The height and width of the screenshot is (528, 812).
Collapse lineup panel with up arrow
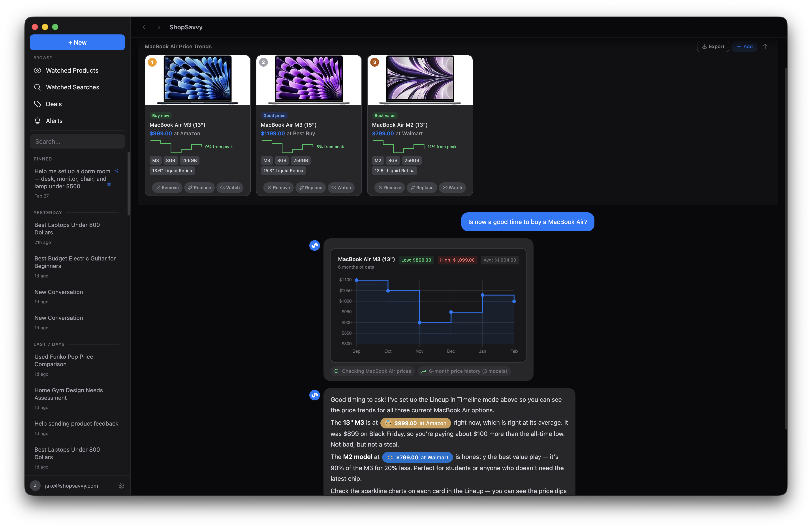(x=765, y=46)
